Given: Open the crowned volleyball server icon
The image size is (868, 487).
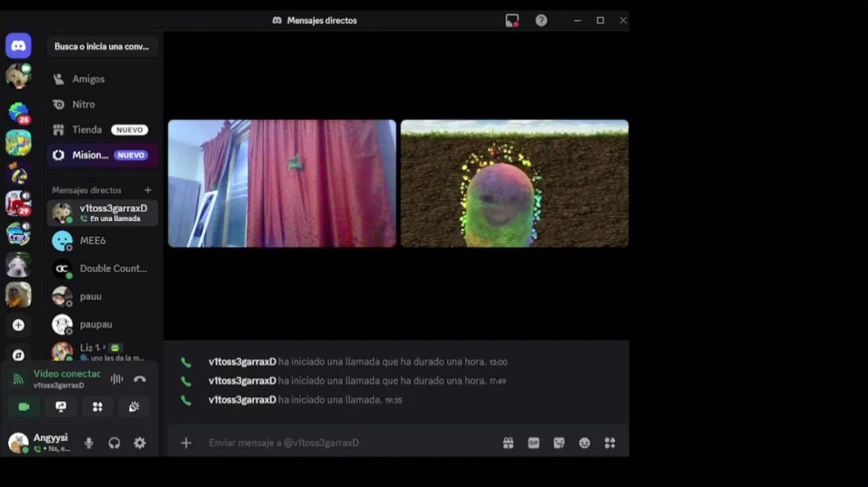Looking at the screenshot, I should click(18, 174).
